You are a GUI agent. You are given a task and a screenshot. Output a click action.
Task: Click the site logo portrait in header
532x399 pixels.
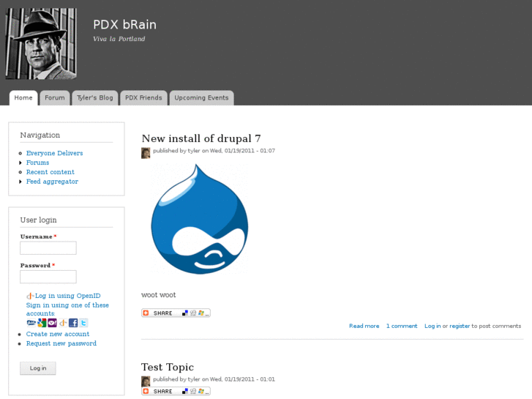[41, 44]
